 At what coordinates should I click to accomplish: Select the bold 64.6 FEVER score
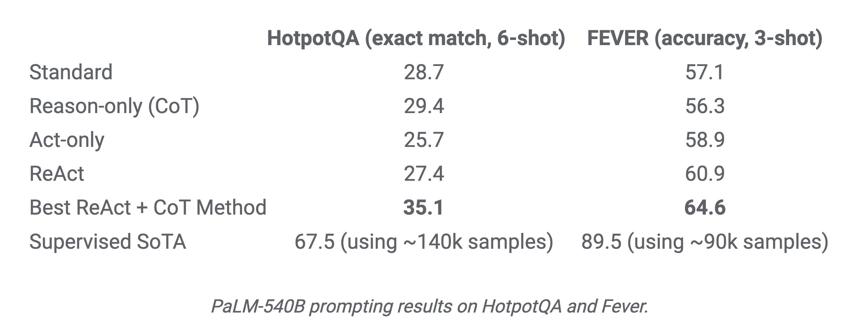tap(705, 207)
